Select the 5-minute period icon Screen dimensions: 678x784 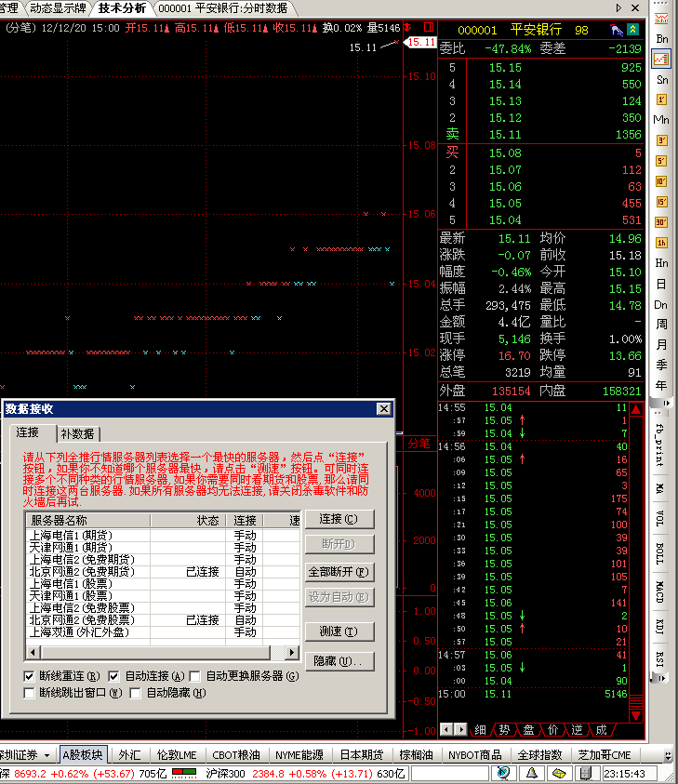pos(661,161)
